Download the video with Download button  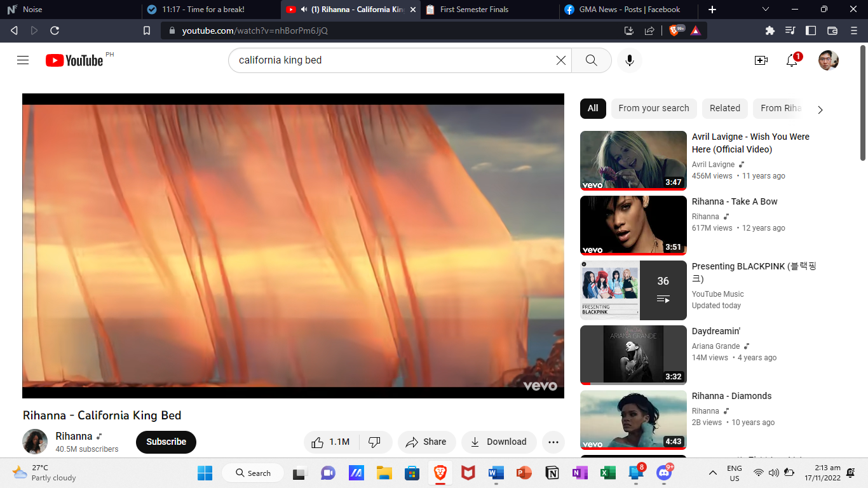(x=499, y=442)
